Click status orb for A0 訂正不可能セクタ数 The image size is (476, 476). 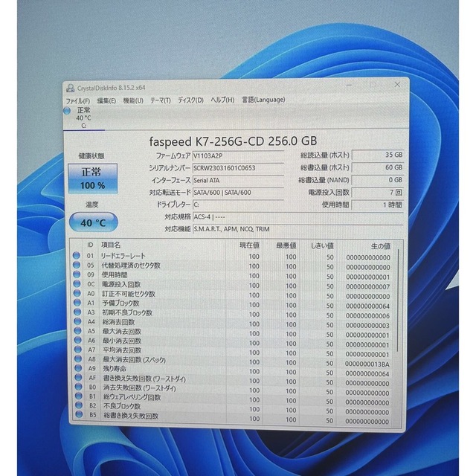tap(77, 293)
